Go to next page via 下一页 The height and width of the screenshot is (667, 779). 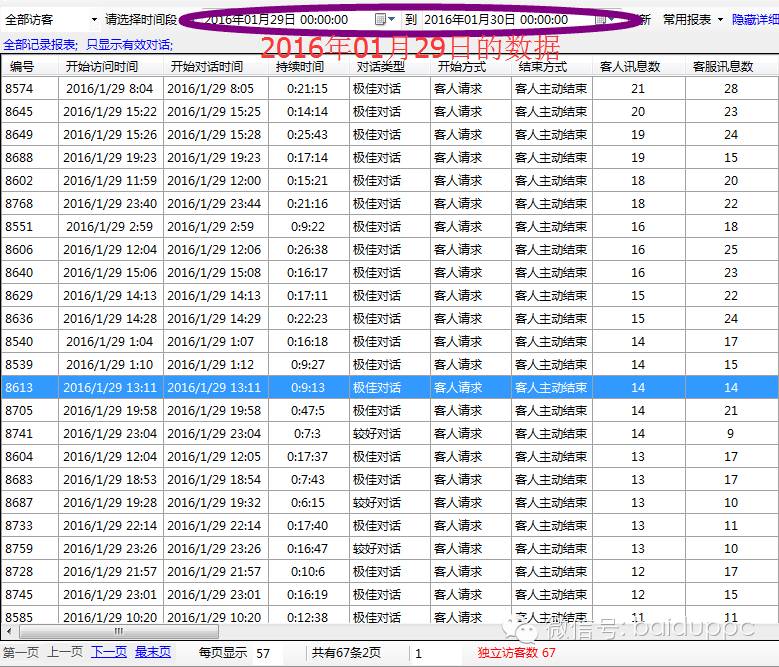click(109, 652)
